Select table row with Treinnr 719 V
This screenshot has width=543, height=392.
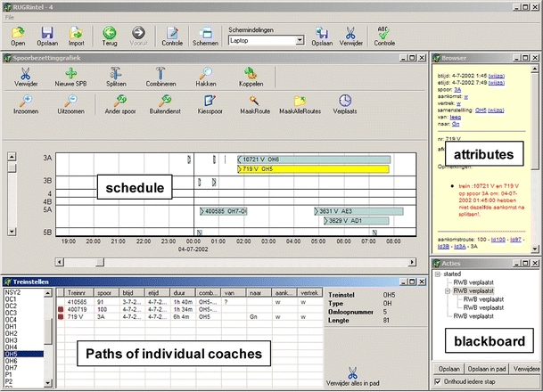(x=190, y=316)
